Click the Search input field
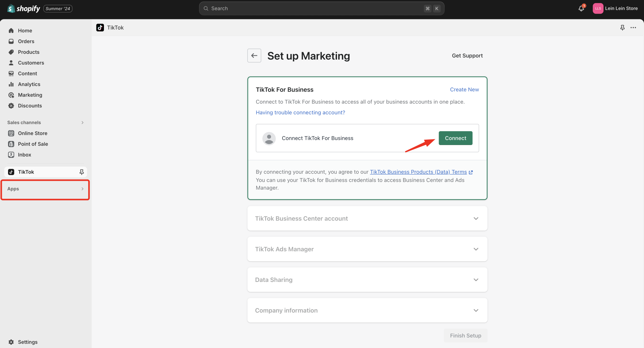 tap(314, 9)
